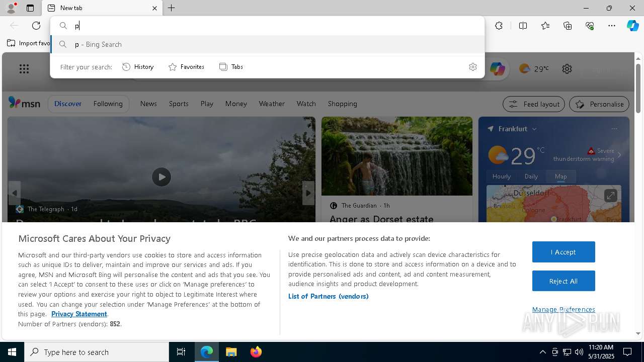Image resolution: width=644 pixels, height=362 pixels.
Task: Open Task View on taskbar
Action: 181,352
